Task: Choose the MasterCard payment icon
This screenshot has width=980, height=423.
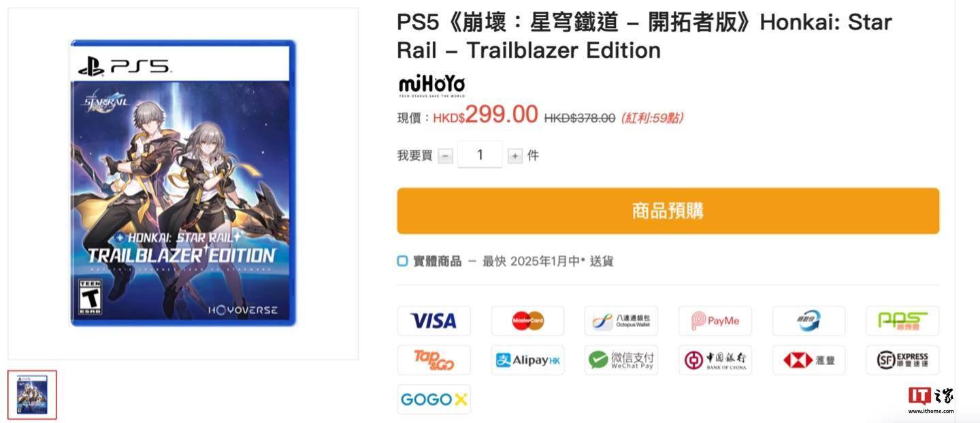Action: click(x=527, y=321)
